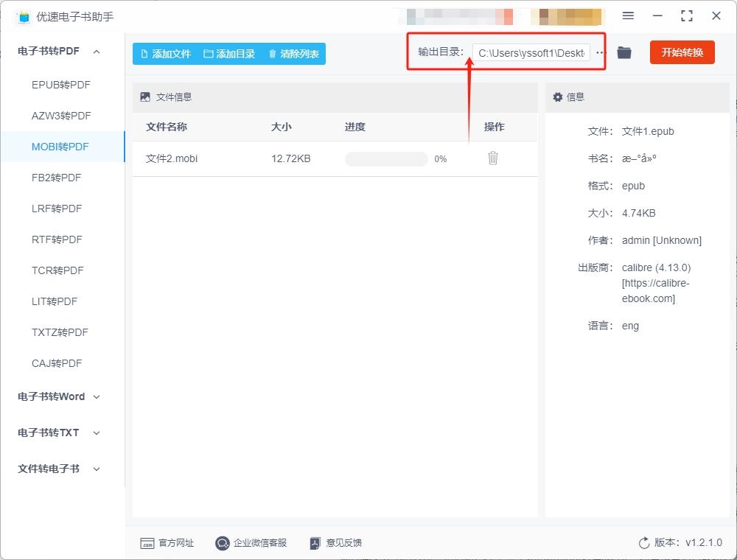Click the admin [Unknown] author value
This screenshot has width=737, height=560.
pyautogui.click(x=661, y=240)
